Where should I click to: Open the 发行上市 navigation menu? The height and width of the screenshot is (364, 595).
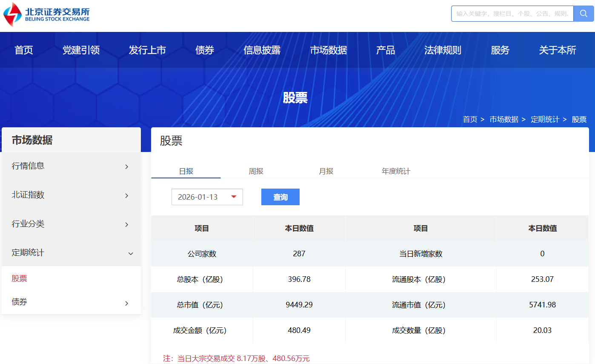coord(147,50)
